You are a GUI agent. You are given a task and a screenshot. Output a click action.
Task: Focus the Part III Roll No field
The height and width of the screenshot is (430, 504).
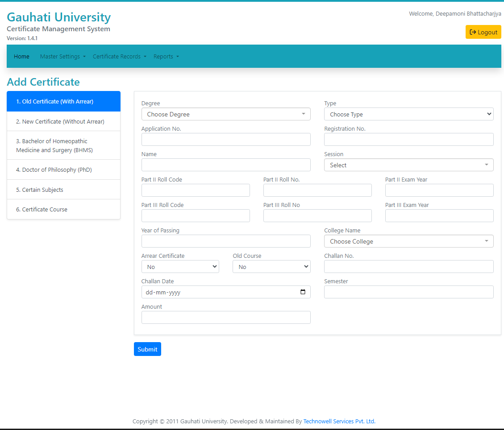tap(317, 216)
